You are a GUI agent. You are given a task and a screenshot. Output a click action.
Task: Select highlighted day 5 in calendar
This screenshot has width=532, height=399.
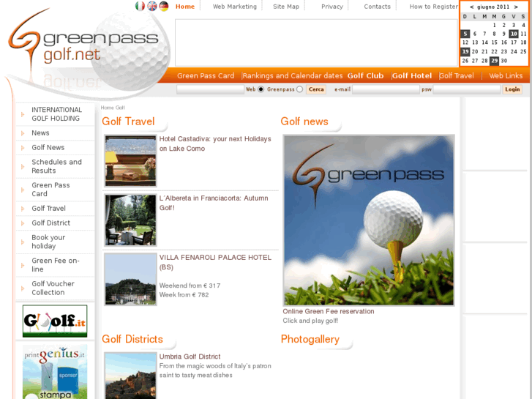(x=465, y=34)
